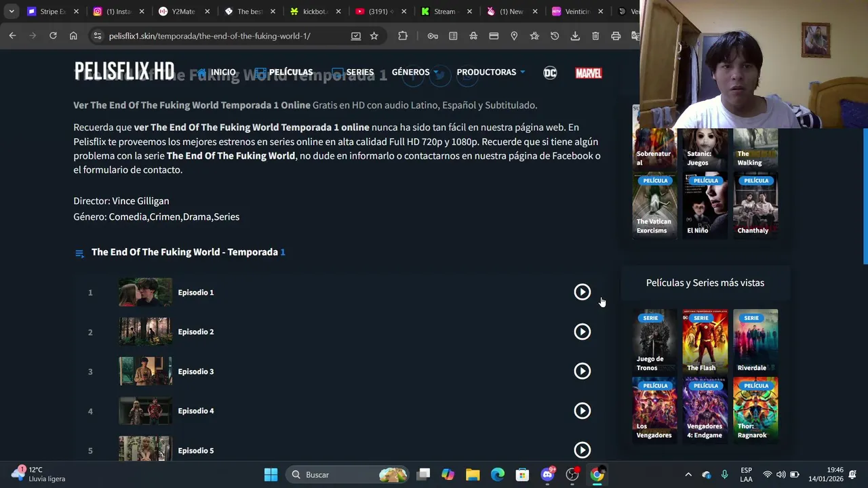Close the Y2Mate tab
Viewport: 868px width, 488px height.
point(208,12)
